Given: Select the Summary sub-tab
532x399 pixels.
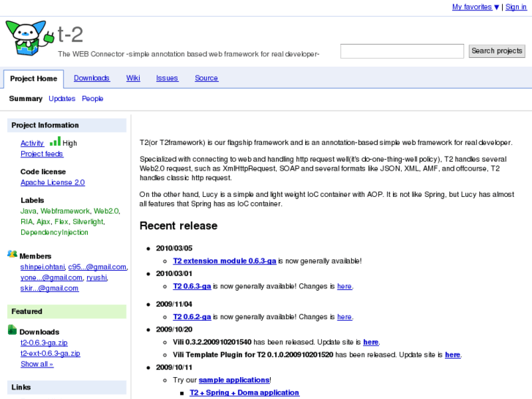Looking at the screenshot, I should click(26, 99).
